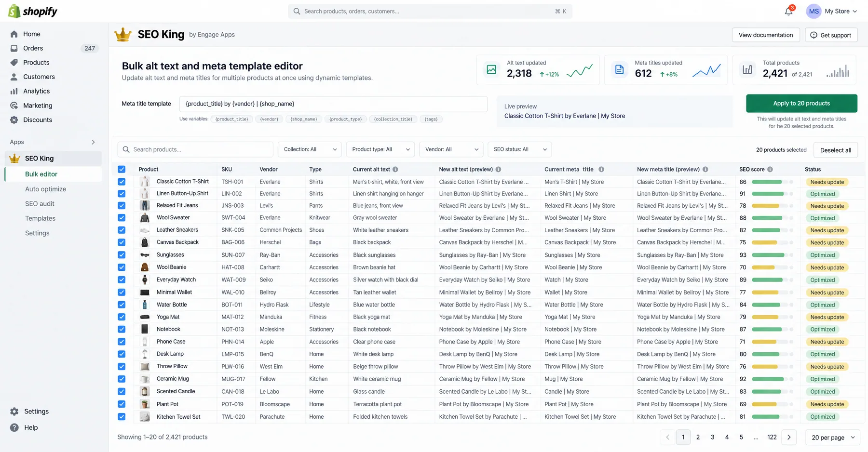This screenshot has height=452, width=868.
Task: Click the Get support button
Action: (831, 35)
